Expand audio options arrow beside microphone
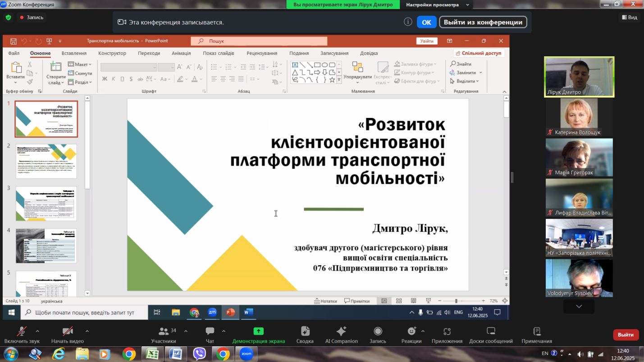The image size is (644, 362). pyautogui.click(x=37, y=331)
